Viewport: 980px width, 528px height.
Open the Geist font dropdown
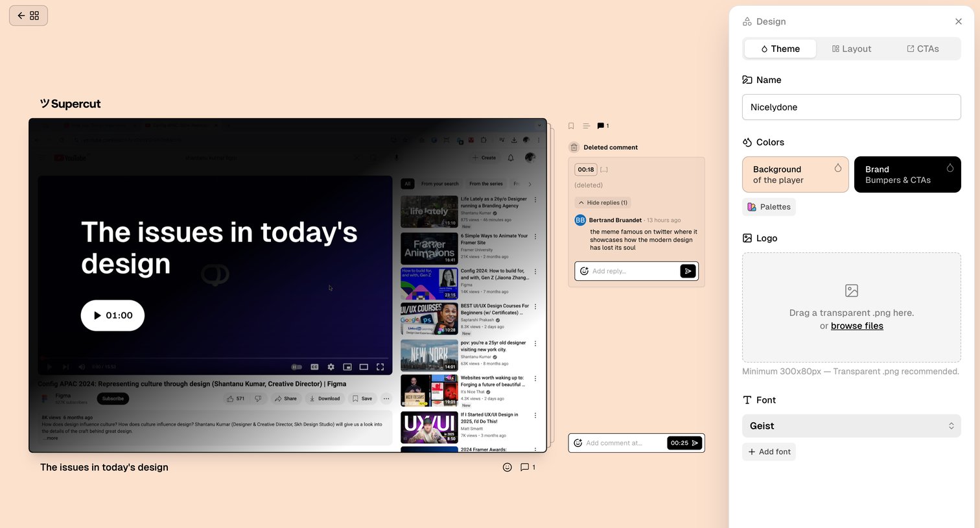[851, 426]
